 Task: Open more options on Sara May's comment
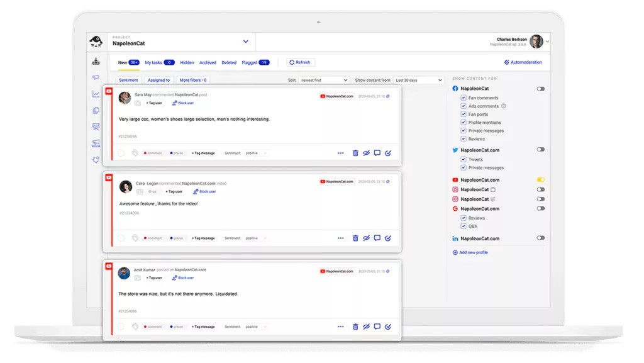[x=340, y=153]
